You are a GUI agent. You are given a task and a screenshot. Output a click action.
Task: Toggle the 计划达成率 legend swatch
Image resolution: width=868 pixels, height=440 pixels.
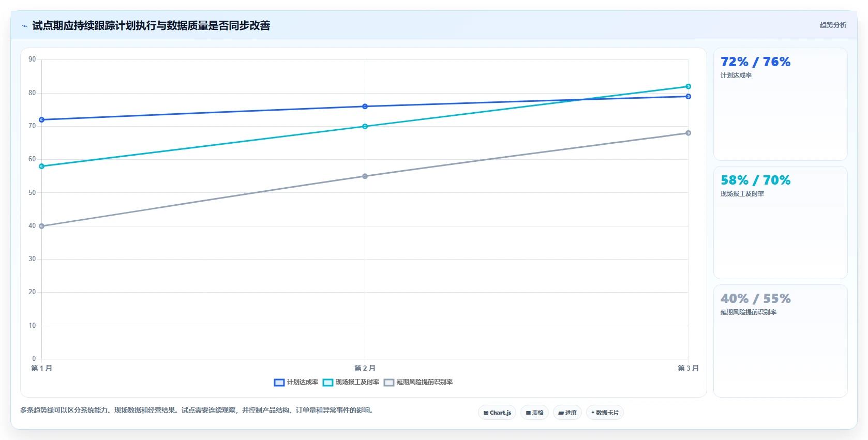click(279, 383)
